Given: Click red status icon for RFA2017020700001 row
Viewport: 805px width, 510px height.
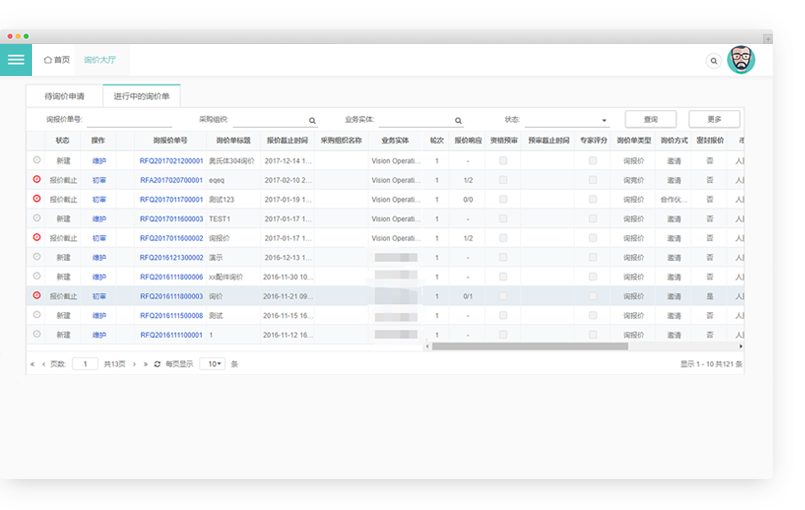Looking at the screenshot, I should coord(37,180).
